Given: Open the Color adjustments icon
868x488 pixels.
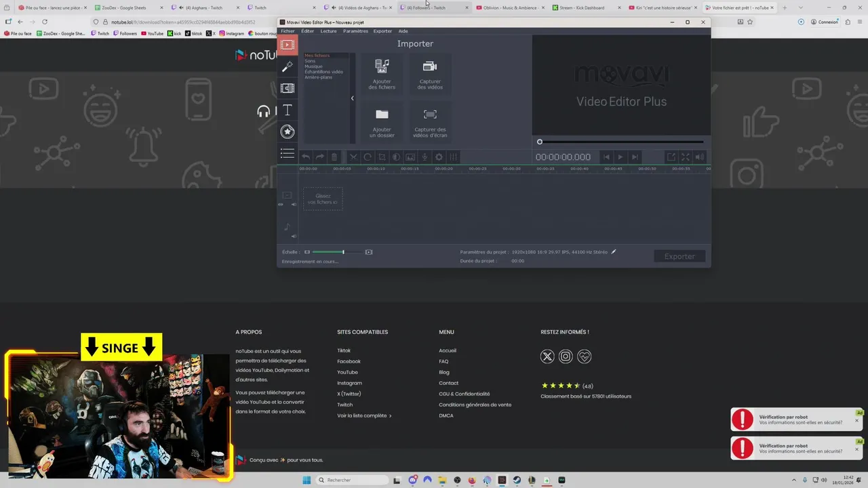Looking at the screenshot, I should pyautogui.click(x=396, y=157).
